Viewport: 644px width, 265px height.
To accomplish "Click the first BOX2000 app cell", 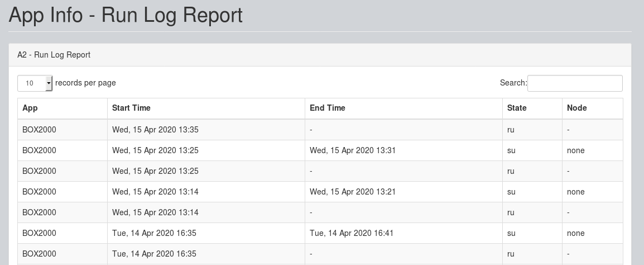I will [39, 130].
